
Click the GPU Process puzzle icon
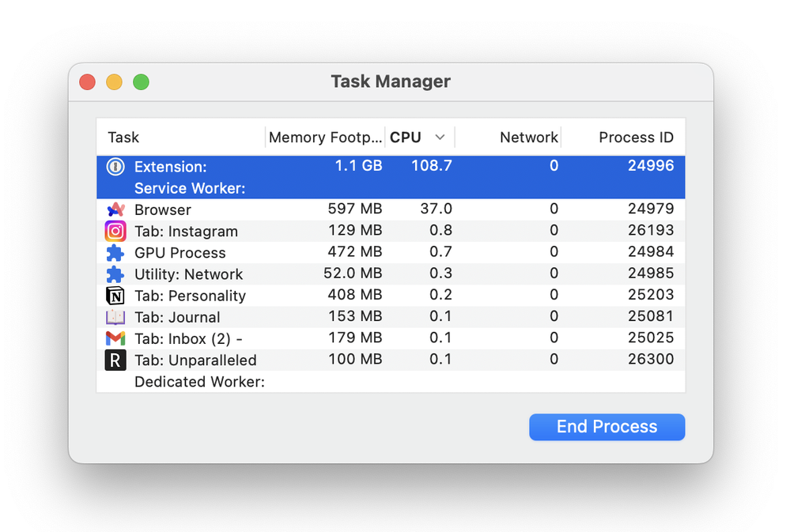(115, 253)
